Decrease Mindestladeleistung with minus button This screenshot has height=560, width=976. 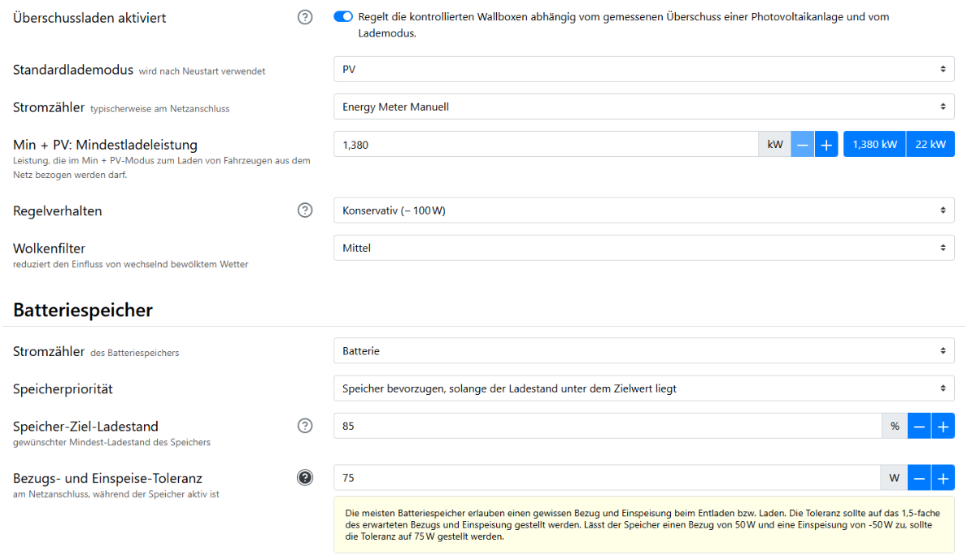click(x=803, y=145)
